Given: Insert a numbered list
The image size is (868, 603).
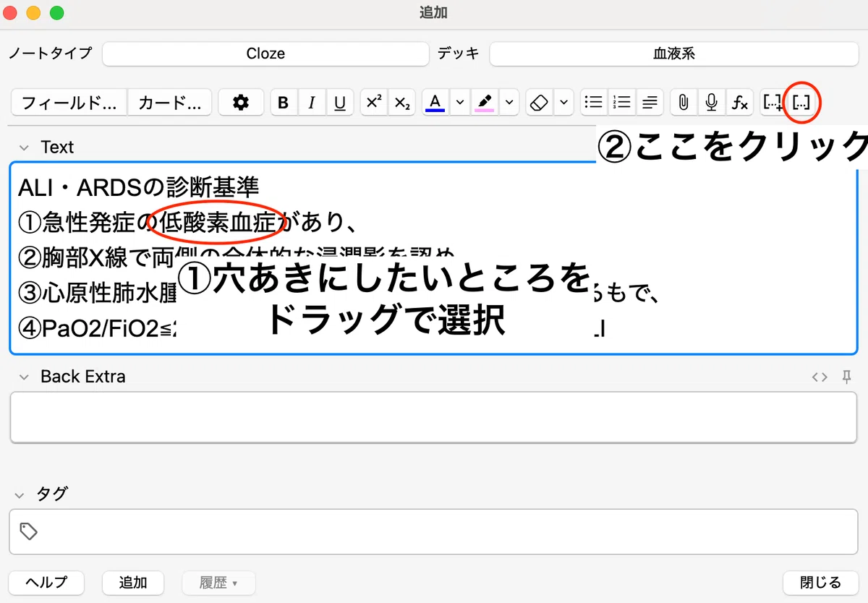Looking at the screenshot, I should click(x=622, y=103).
